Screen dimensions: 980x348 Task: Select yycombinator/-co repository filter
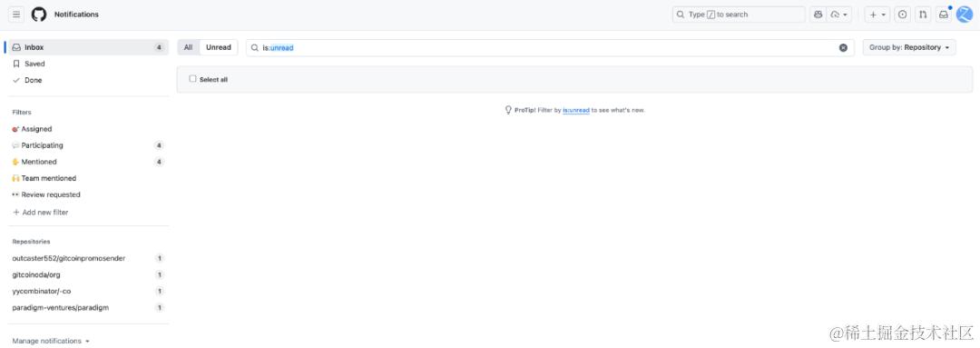pos(88,291)
